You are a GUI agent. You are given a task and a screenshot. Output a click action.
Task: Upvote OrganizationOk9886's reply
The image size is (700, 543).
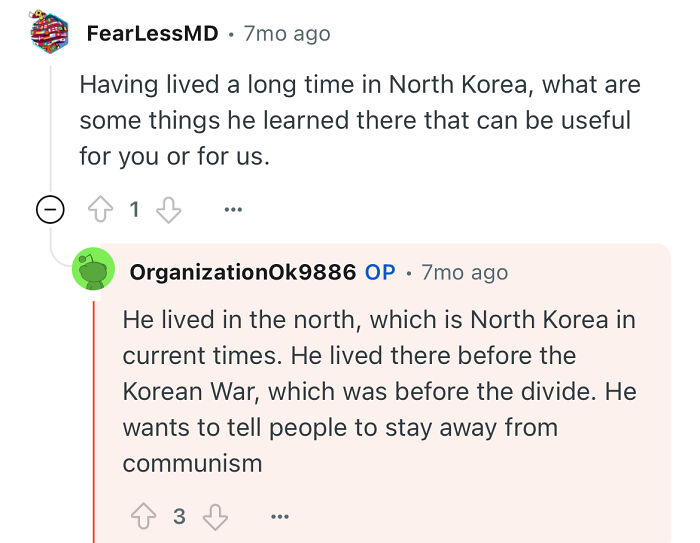[x=143, y=516]
